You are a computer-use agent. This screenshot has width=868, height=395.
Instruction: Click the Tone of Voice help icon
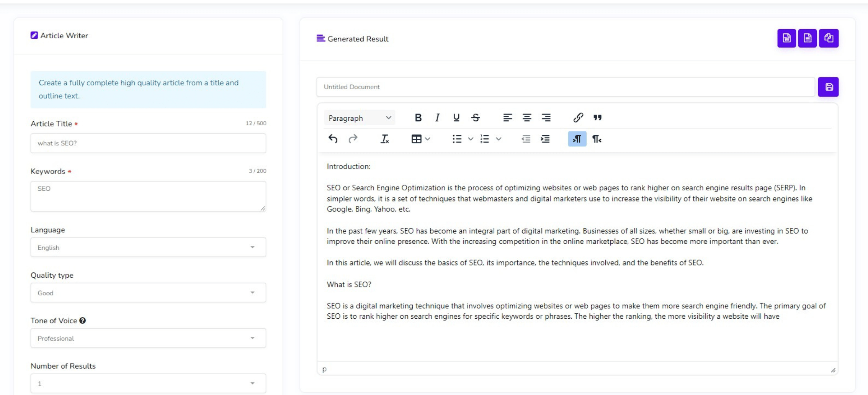[x=82, y=321]
